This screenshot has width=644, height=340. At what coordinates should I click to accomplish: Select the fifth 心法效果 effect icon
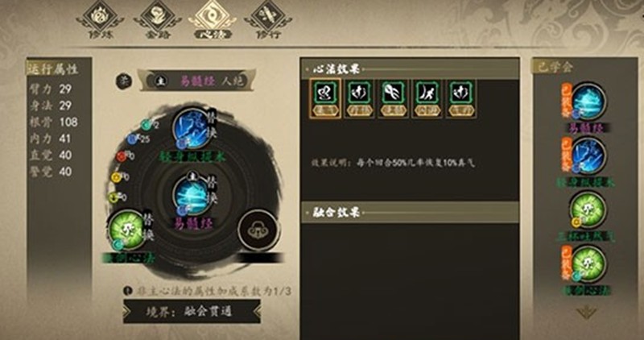[x=461, y=98]
